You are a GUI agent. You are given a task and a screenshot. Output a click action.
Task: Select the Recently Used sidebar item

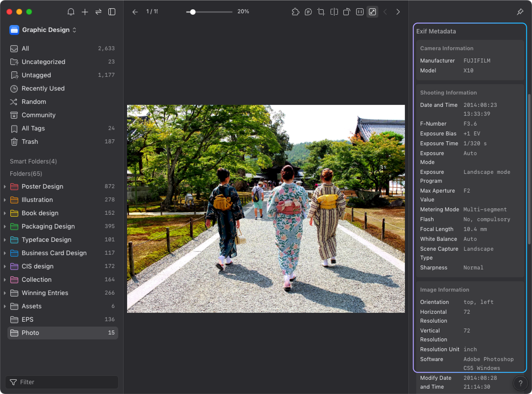[x=43, y=88]
